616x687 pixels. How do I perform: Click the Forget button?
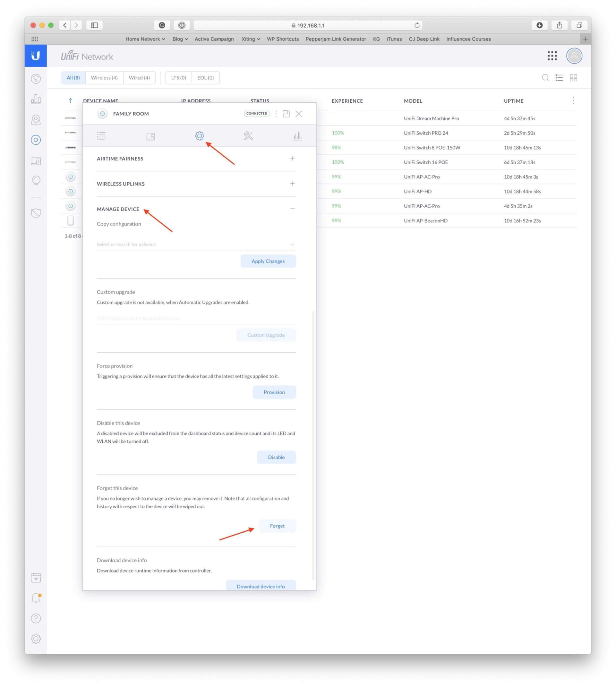tap(277, 526)
